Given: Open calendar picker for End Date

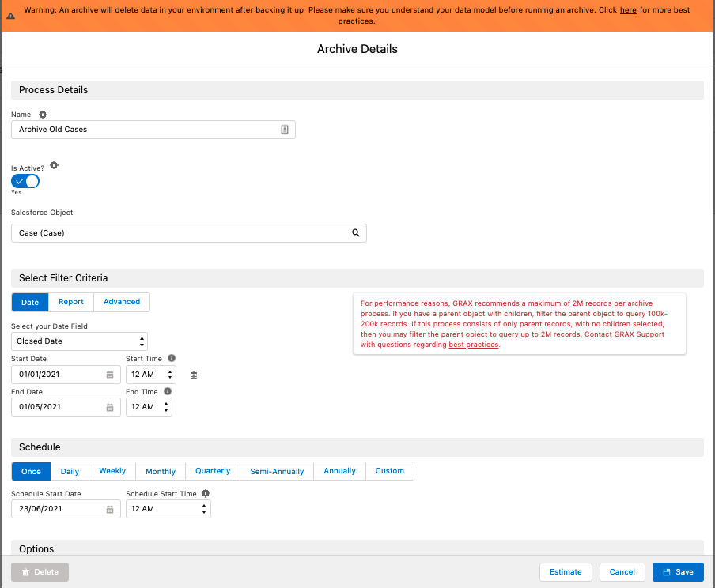Looking at the screenshot, I should [110, 408].
